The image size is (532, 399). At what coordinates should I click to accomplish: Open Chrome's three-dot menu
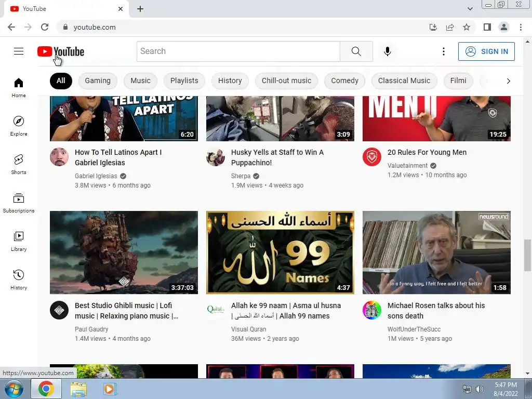[x=521, y=27]
